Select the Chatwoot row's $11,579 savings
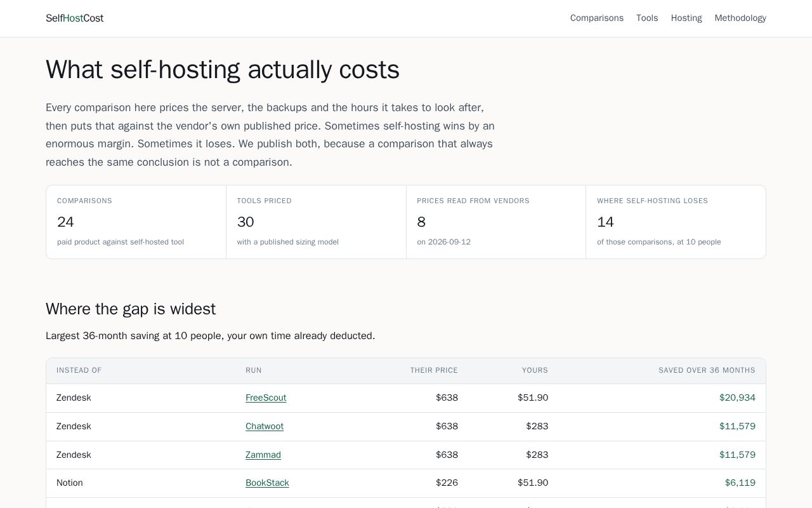This screenshot has height=508, width=812. 737,426
